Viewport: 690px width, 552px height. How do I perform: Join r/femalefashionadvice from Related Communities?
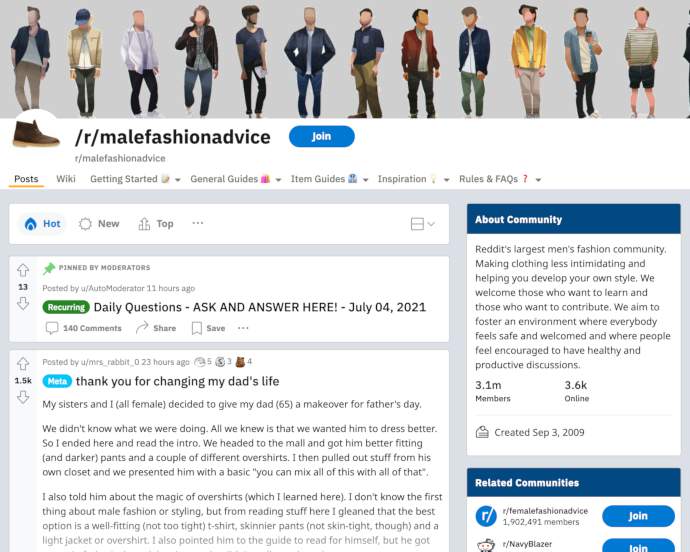(x=638, y=516)
